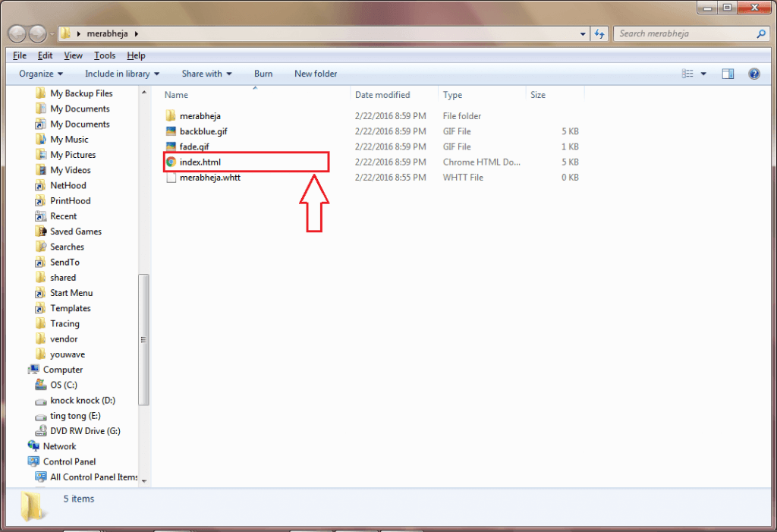Click the Network icon in navigation pane

click(x=33, y=446)
